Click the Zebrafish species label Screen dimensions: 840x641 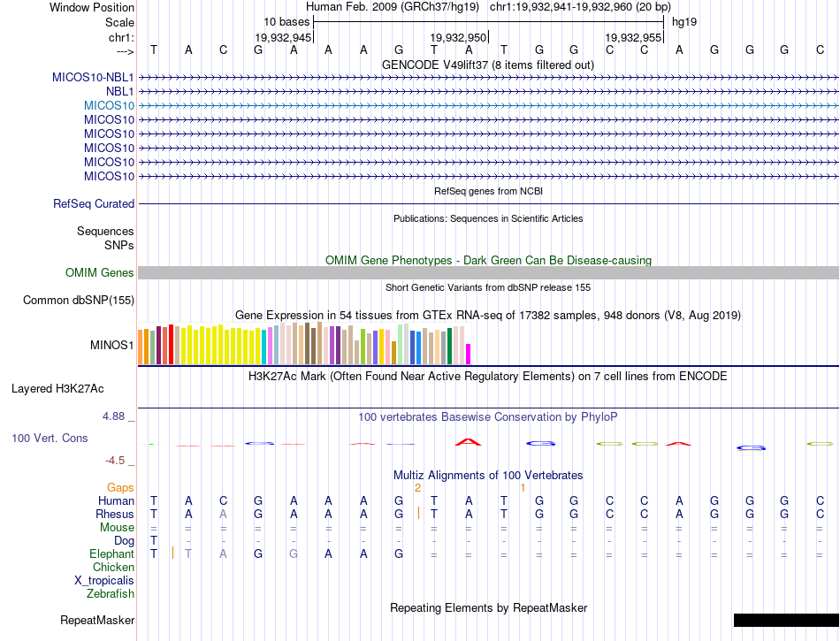click(x=111, y=593)
